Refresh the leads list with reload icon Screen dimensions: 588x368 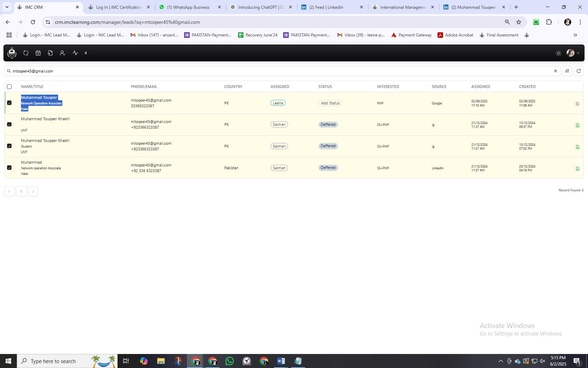[x=579, y=71]
